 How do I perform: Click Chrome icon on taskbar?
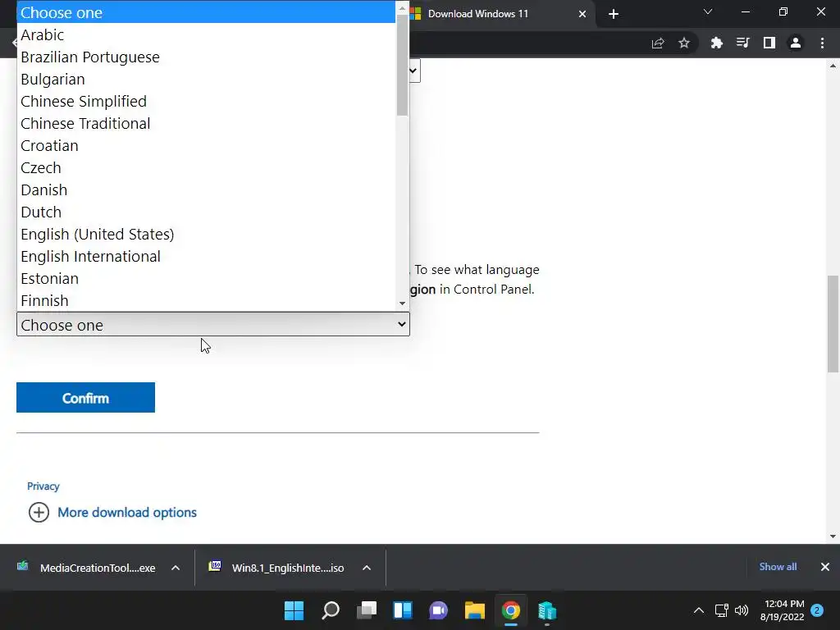tap(510, 610)
